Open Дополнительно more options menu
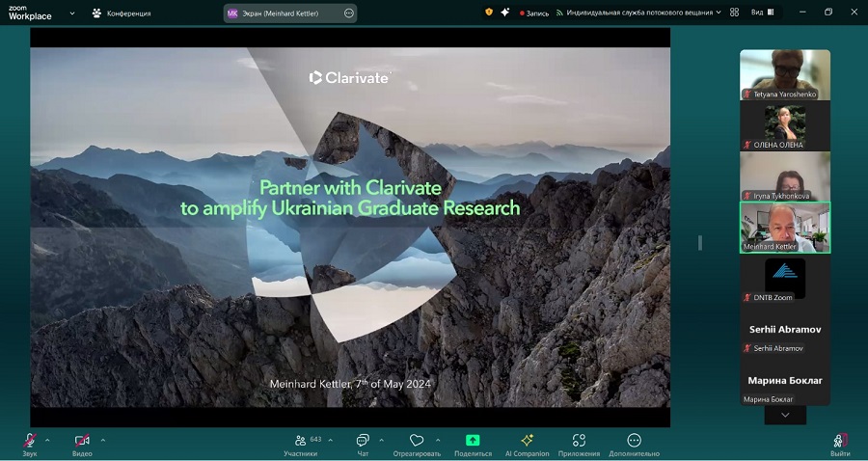Screen dimensions: 868x461 [x=635, y=445]
